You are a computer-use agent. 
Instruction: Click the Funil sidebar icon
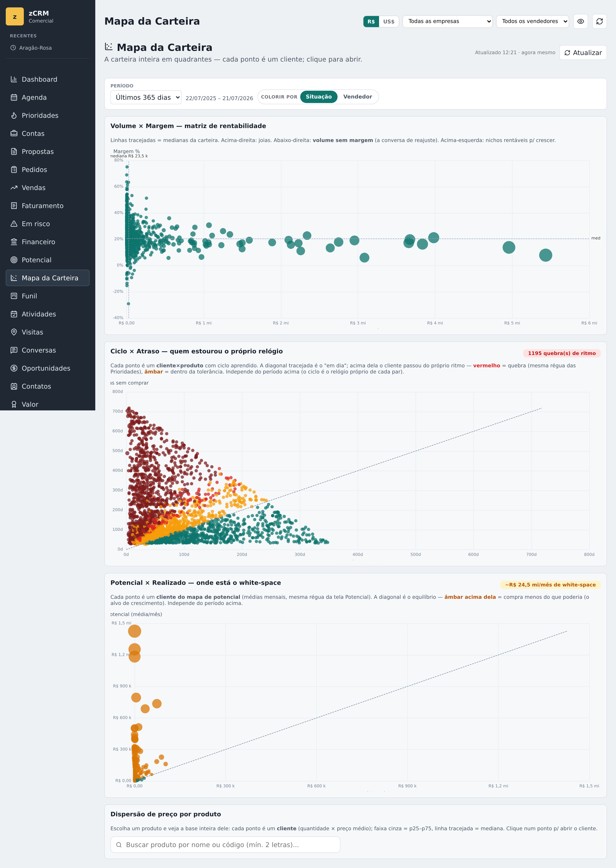tap(14, 296)
